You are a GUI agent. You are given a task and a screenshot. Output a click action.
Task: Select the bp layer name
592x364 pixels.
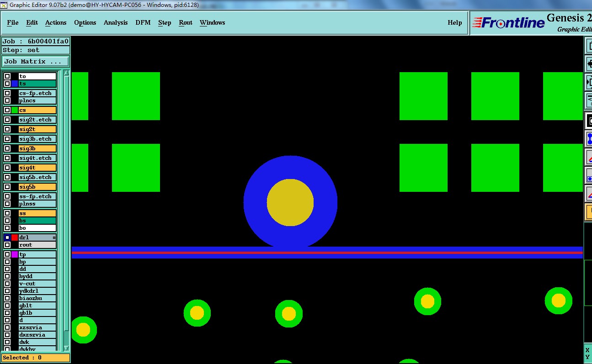(37, 262)
